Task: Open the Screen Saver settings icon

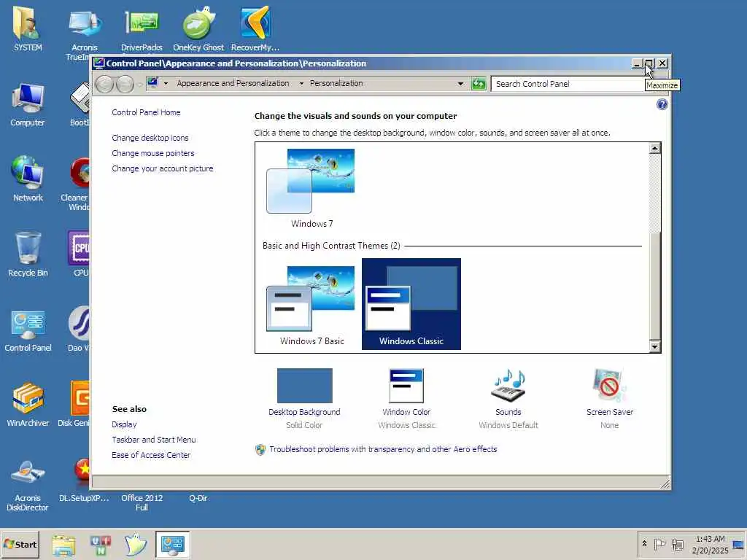Action: click(x=609, y=386)
